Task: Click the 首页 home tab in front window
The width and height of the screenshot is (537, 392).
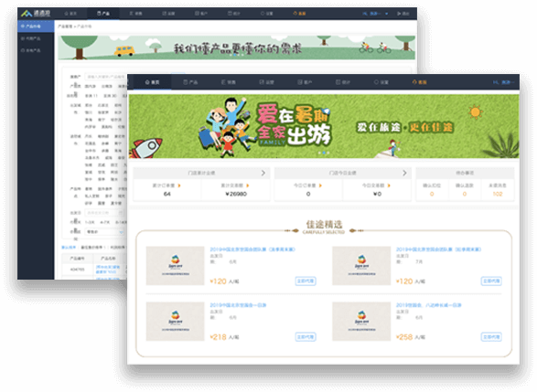Action: 153,82
